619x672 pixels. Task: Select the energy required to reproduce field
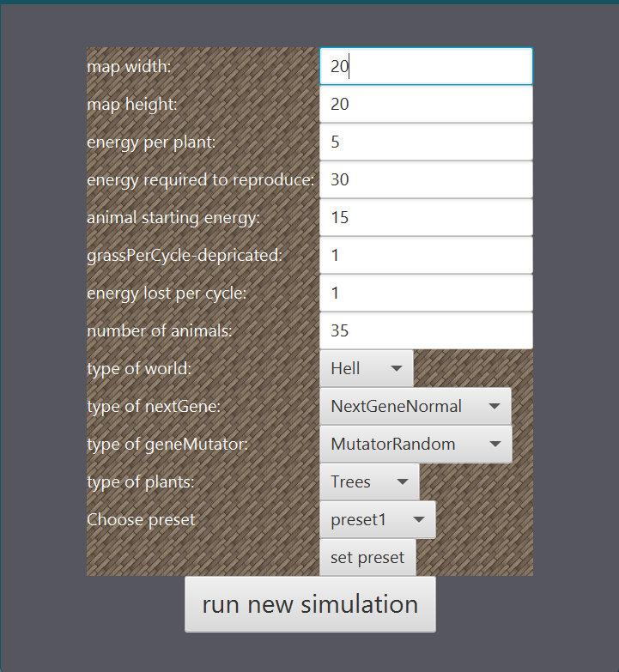tap(426, 179)
